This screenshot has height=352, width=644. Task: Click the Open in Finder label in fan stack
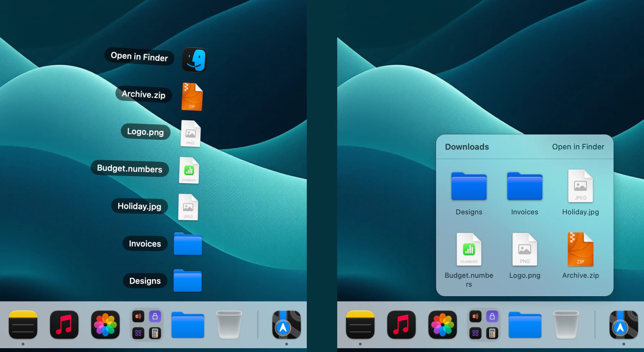(139, 57)
